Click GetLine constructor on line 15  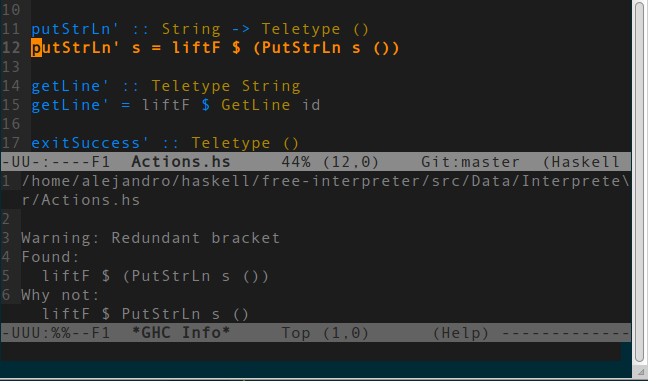pyautogui.click(x=255, y=105)
